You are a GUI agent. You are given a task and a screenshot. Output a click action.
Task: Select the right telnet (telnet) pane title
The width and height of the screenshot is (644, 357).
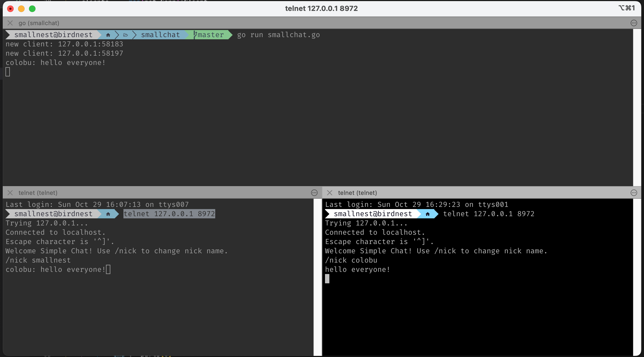[357, 193]
